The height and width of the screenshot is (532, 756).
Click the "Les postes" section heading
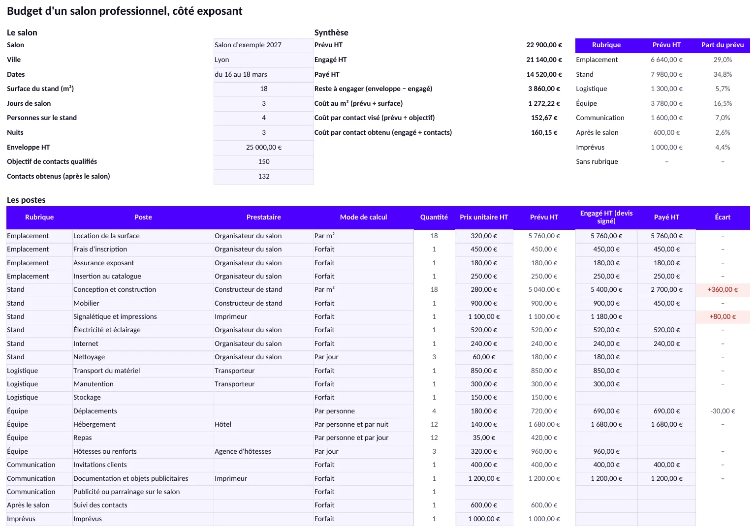[26, 200]
